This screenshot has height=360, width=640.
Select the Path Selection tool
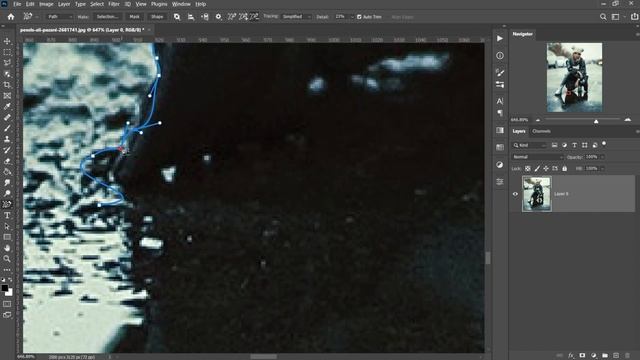point(7,226)
